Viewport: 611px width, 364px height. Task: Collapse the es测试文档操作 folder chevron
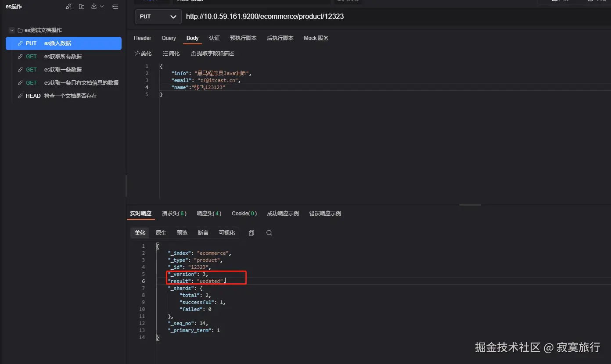point(11,30)
